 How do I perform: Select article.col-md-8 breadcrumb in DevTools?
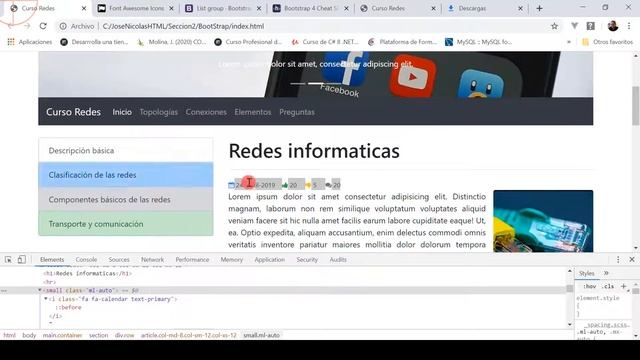click(x=189, y=335)
